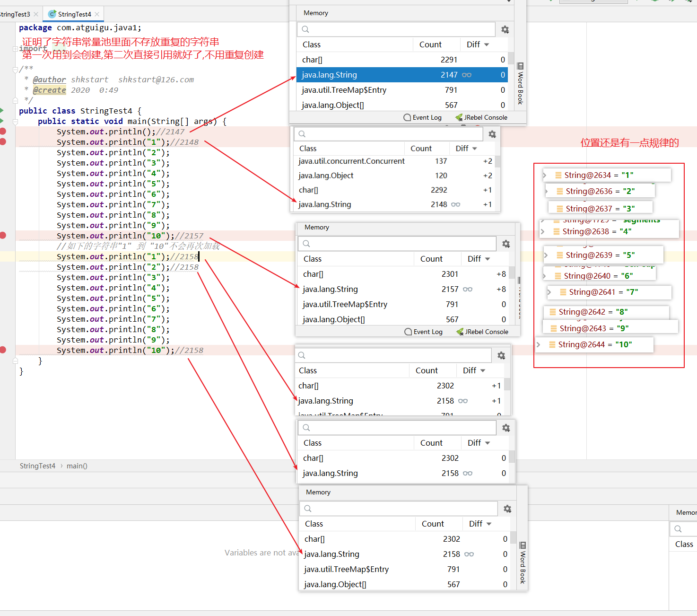Image resolution: width=697 pixels, height=616 pixels.
Task: Close the StringTest3 editor tab
Action: pos(36,14)
